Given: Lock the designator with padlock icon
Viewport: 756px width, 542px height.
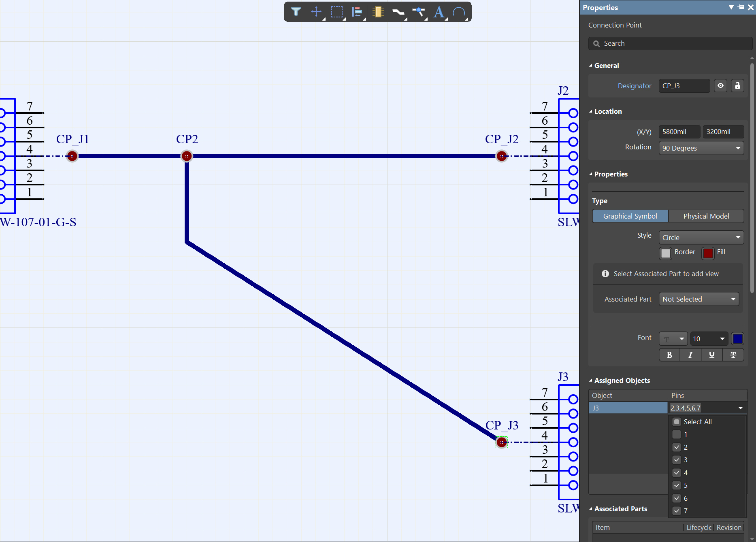Looking at the screenshot, I should (737, 86).
